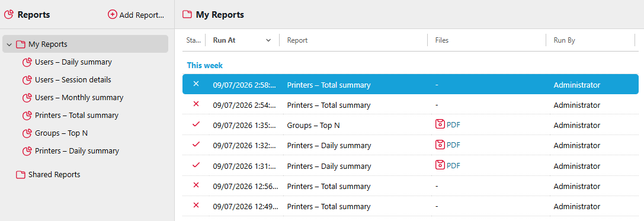The height and width of the screenshot is (221, 644).
Task: Click the Shared Reports folder icon
Action: pos(21,175)
